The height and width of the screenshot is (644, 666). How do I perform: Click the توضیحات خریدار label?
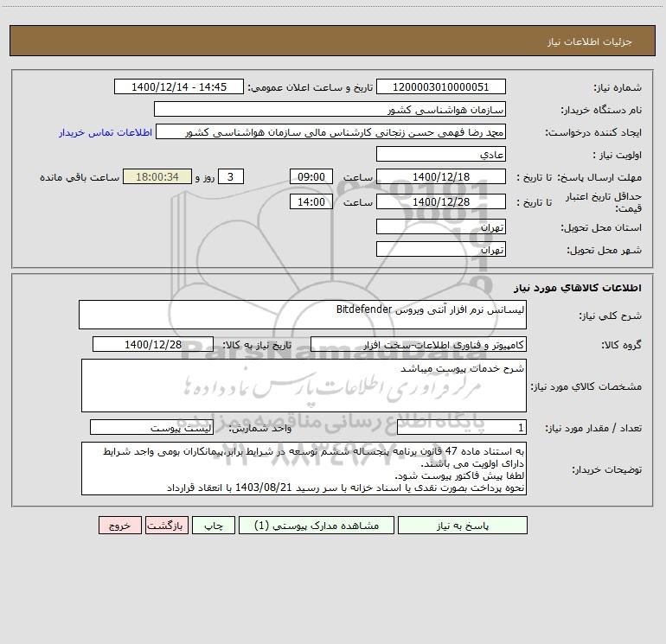click(606, 469)
